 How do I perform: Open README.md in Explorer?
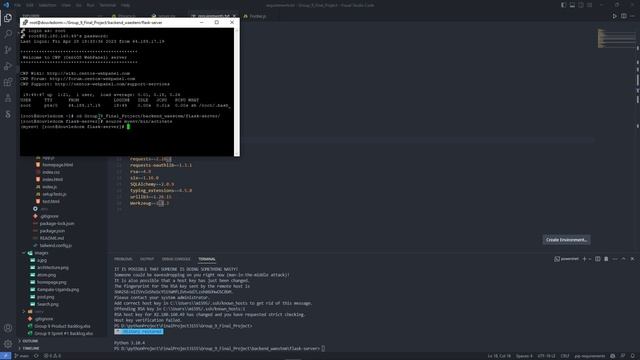[51, 238]
